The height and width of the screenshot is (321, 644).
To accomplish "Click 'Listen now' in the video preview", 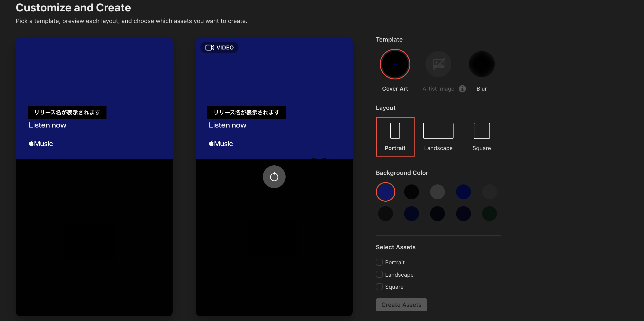I will (228, 125).
